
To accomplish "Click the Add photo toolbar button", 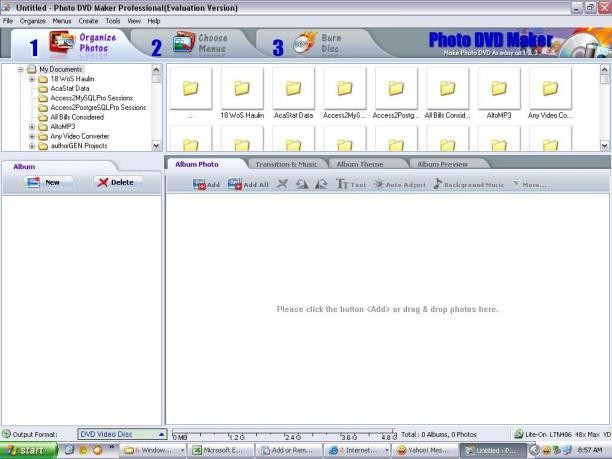I will point(206,184).
